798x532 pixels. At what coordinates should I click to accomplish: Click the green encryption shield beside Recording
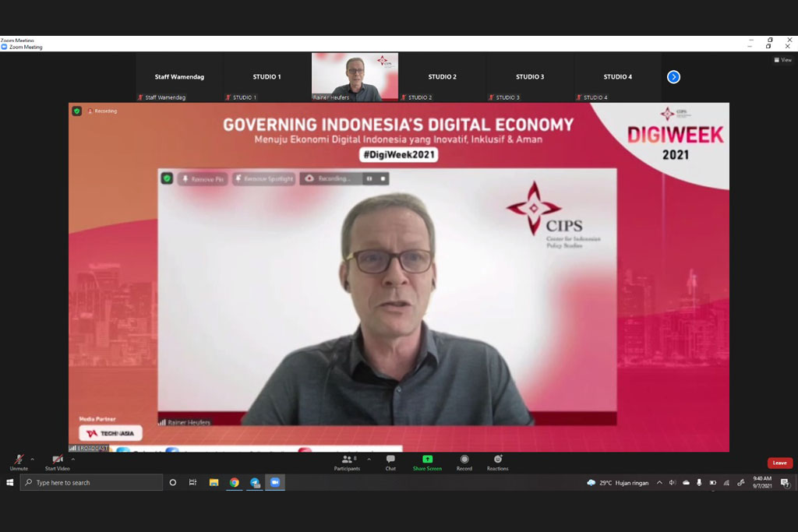tap(77, 111)
